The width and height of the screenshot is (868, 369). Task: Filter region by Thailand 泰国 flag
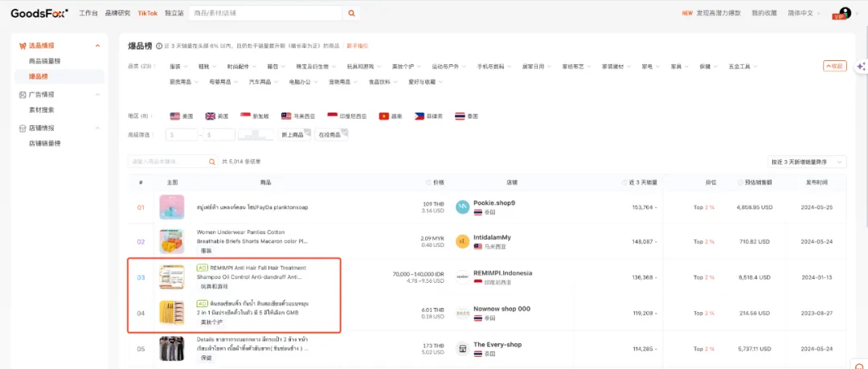467,117
